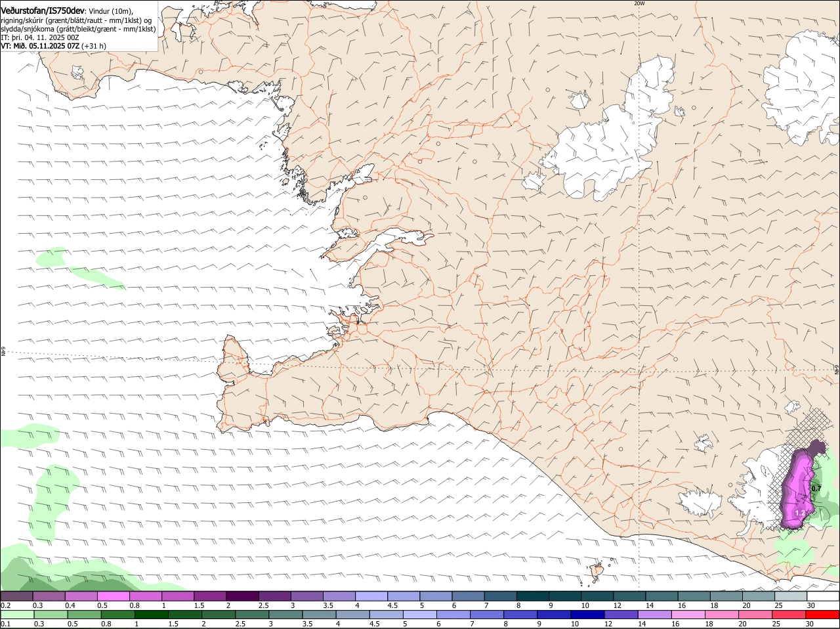840x629 pixels.
Task: Click the 0.1 label in bottom legend row
Action: tap(5, 624)
